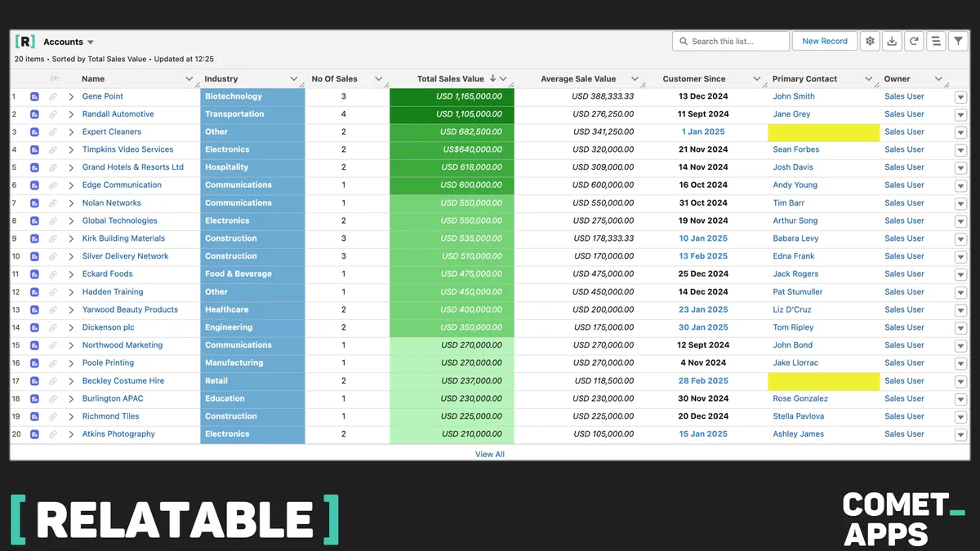The width and height of the screenshot is (980, 551).
Task: Click the Kirk Building Materials record icon
Action: click(35, 238)
